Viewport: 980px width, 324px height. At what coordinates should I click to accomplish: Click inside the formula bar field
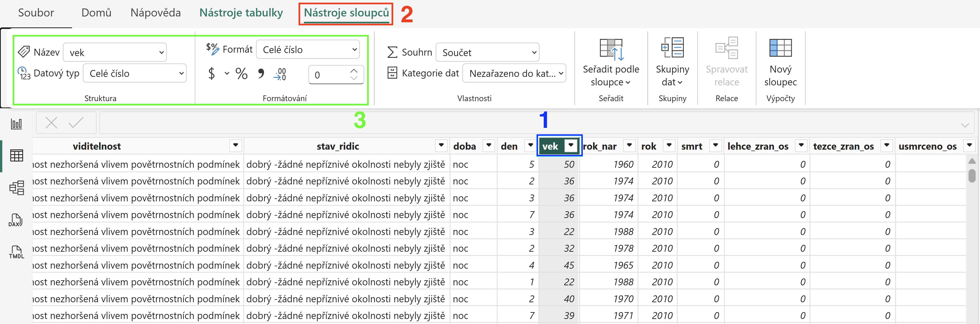pyautogui.click(x=536, y=123)
